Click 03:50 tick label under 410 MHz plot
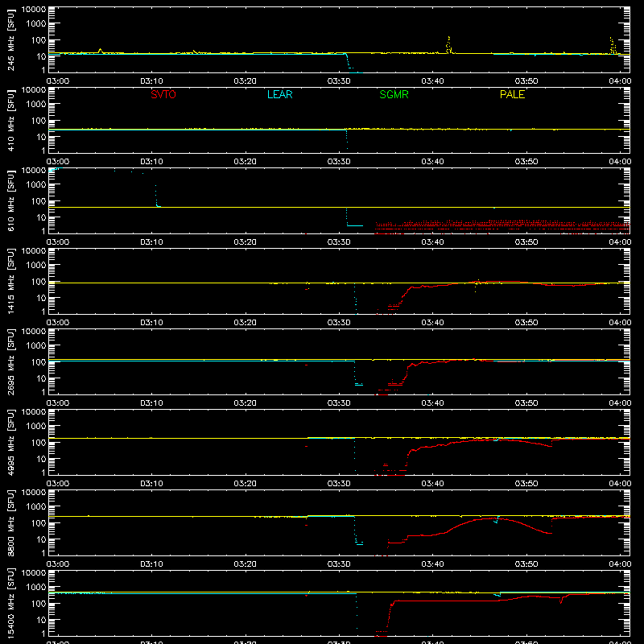Viewport: 644px width, 644px height. (526, 162)
